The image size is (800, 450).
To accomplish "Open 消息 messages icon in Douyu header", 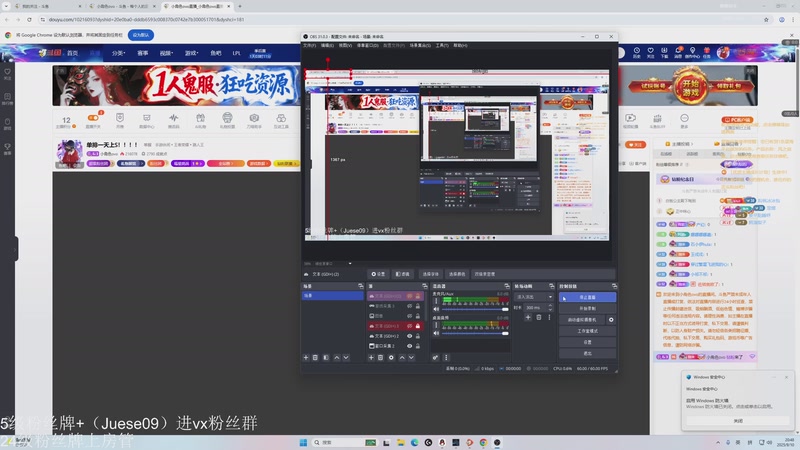I will tap(678, 52).
